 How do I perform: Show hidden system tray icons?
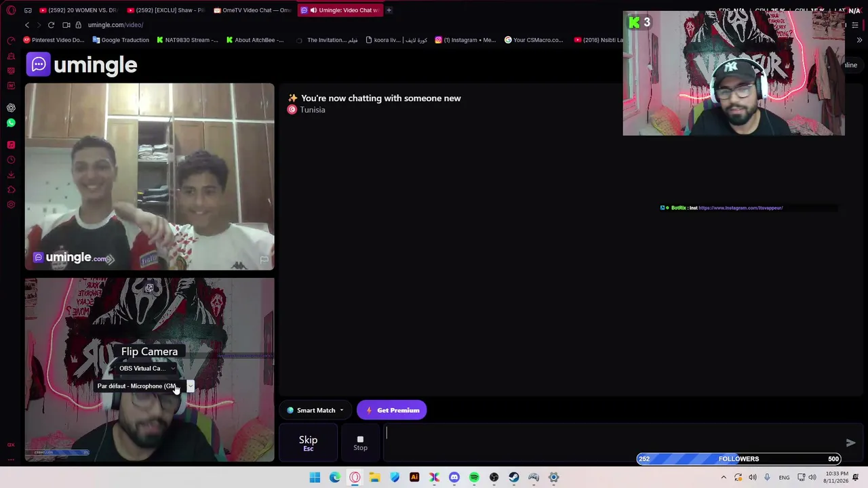click(723, 477)
